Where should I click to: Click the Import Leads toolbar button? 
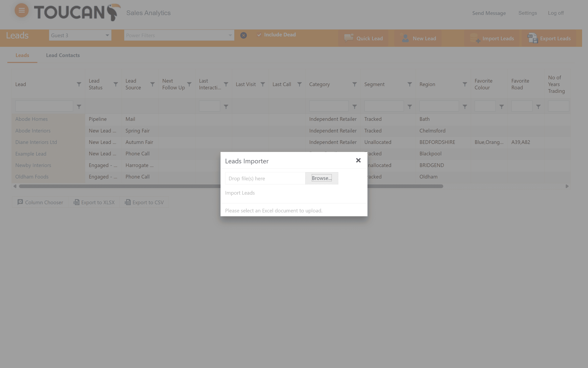tap(492, 38)
